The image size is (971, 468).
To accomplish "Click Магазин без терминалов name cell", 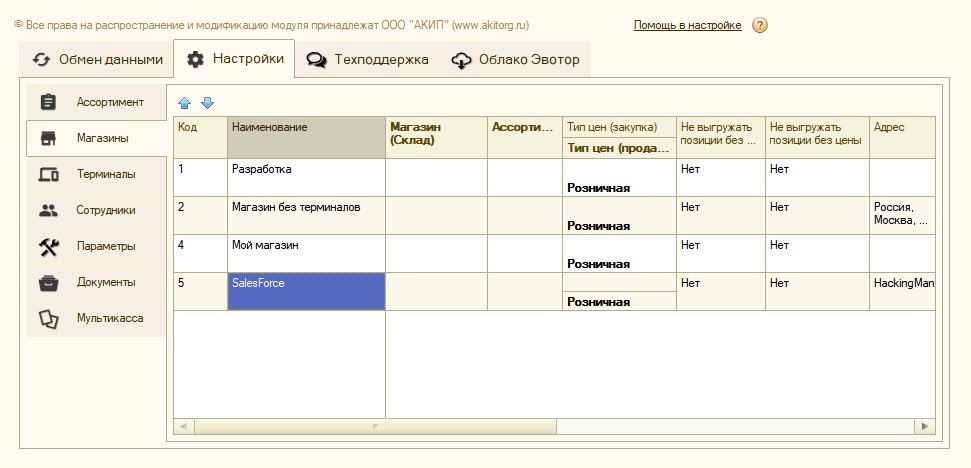I will (x=306, y=215).
